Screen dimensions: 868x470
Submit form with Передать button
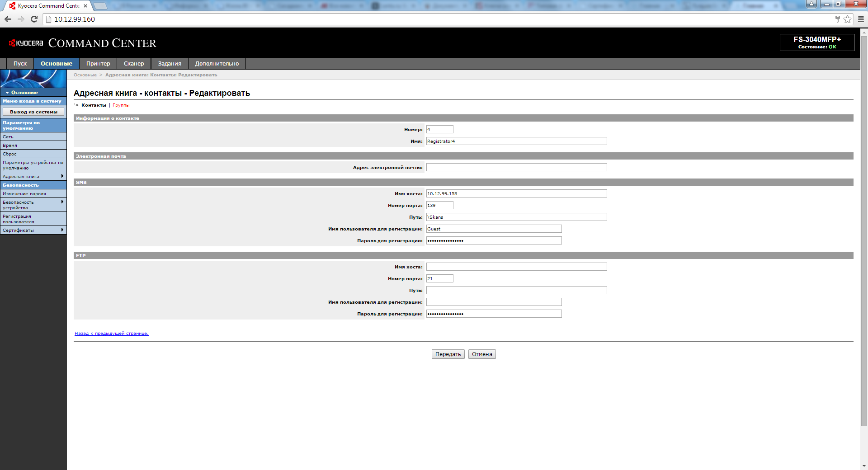[x=448, y=354]
